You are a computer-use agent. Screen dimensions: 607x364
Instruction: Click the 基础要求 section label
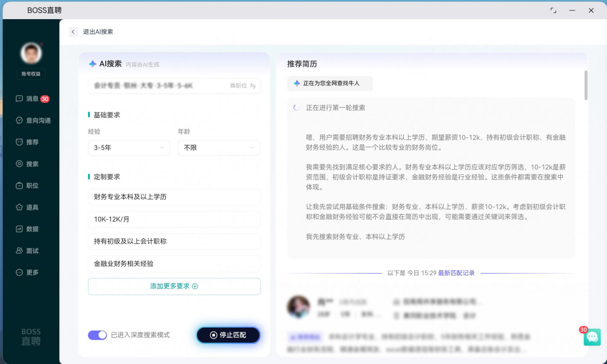coord(107,115)
